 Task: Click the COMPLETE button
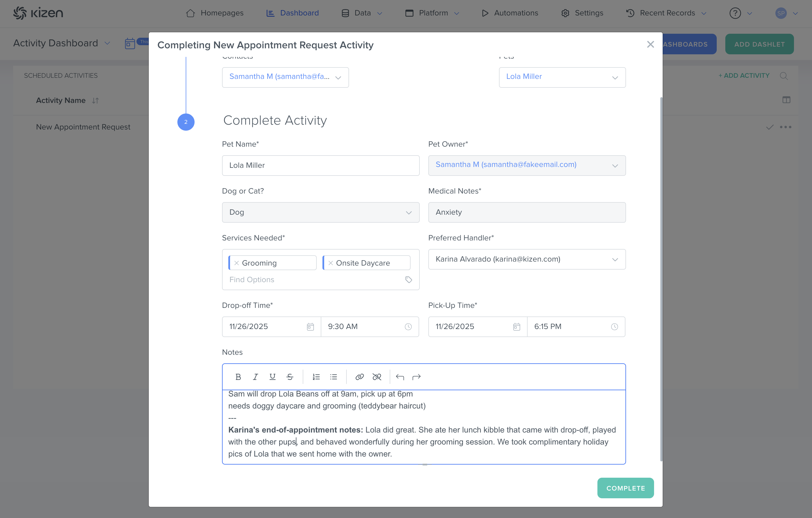pos(625,488)
